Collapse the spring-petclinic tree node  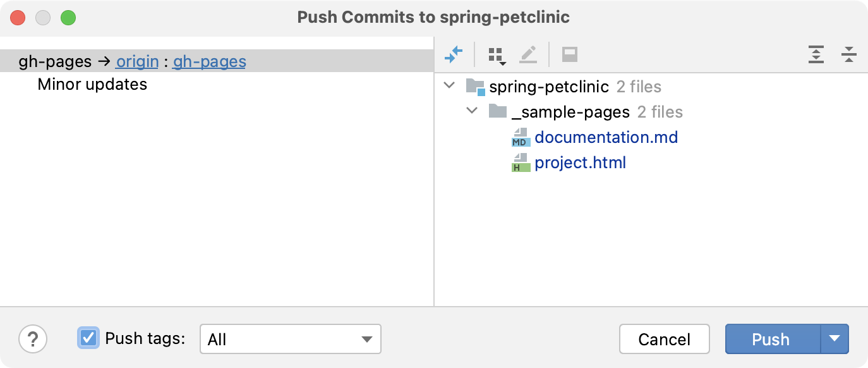449,85
